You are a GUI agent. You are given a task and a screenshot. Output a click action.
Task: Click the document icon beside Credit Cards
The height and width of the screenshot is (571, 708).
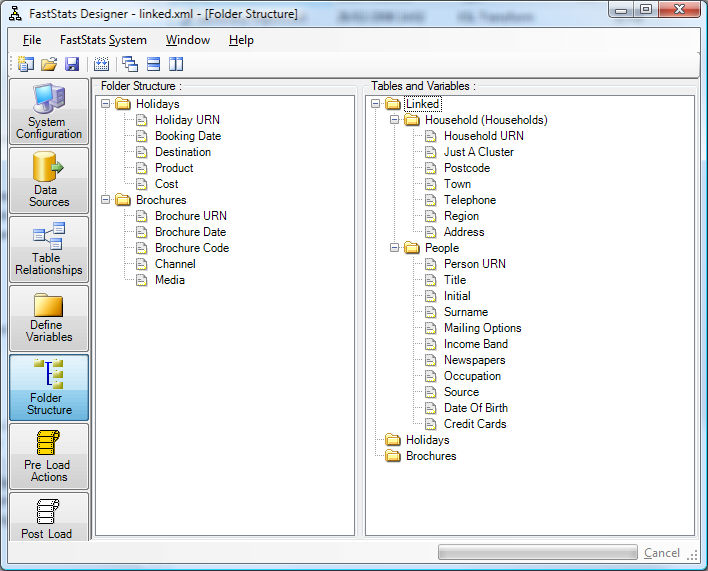point(431,424)
